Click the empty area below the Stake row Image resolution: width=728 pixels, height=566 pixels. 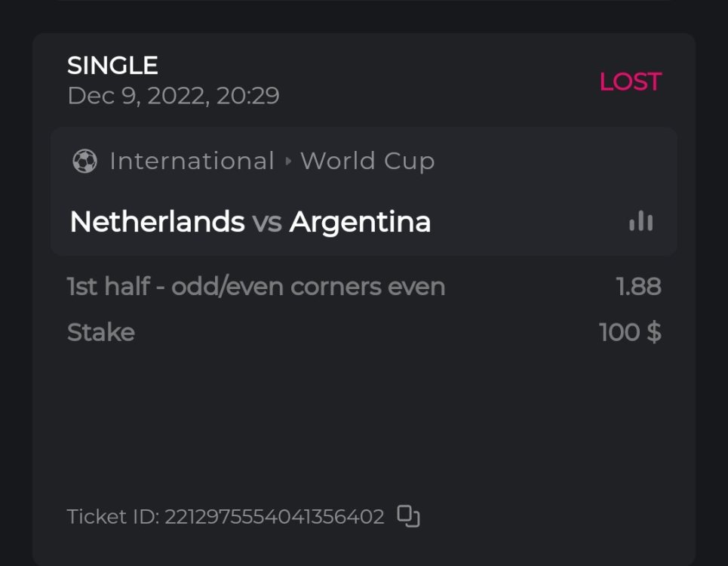[x=362, y=423]
